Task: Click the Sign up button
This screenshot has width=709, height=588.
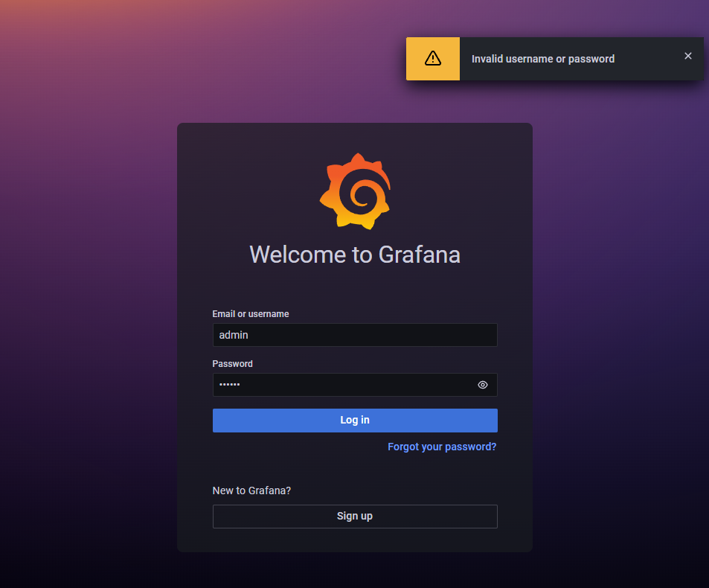Action: point(355,517)
